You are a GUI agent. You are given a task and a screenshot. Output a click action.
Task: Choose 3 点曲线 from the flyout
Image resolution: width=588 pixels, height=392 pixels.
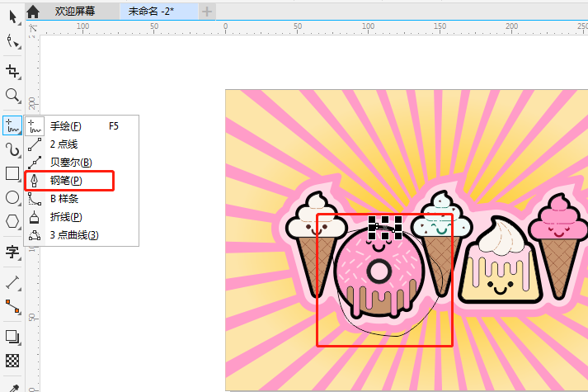[73, 235]
